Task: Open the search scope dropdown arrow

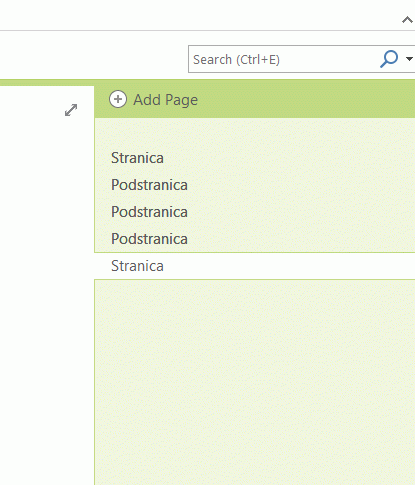Action: (x=409, y=59)
